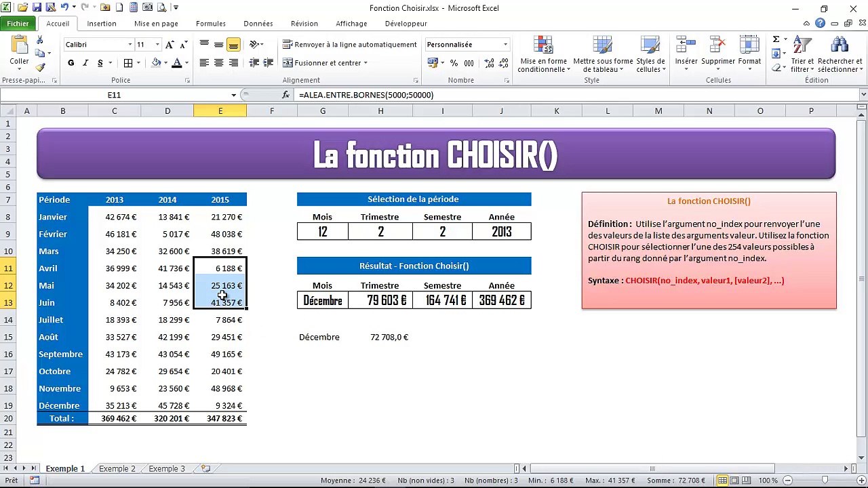
Task: Click the Clear eraser icon in Édition
Action: click(x=776, y=68)
